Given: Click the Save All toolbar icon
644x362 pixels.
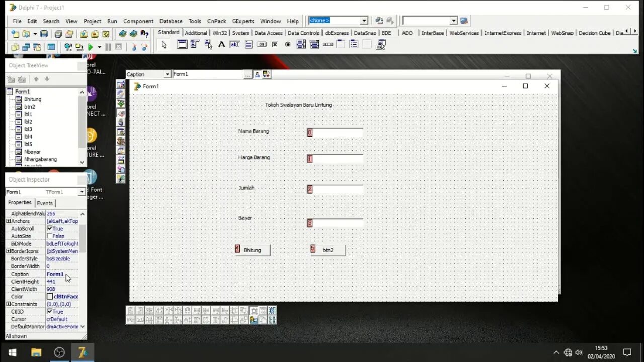Looking at the screenshot, I should tap(58, 34).
